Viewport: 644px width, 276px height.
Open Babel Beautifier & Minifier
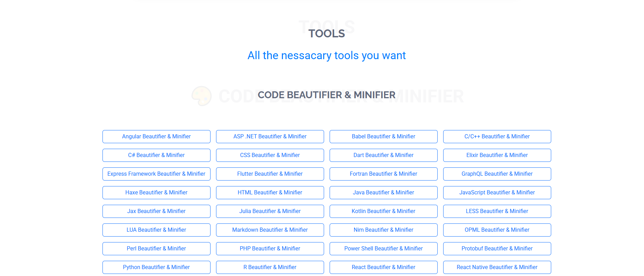[384, 137]
